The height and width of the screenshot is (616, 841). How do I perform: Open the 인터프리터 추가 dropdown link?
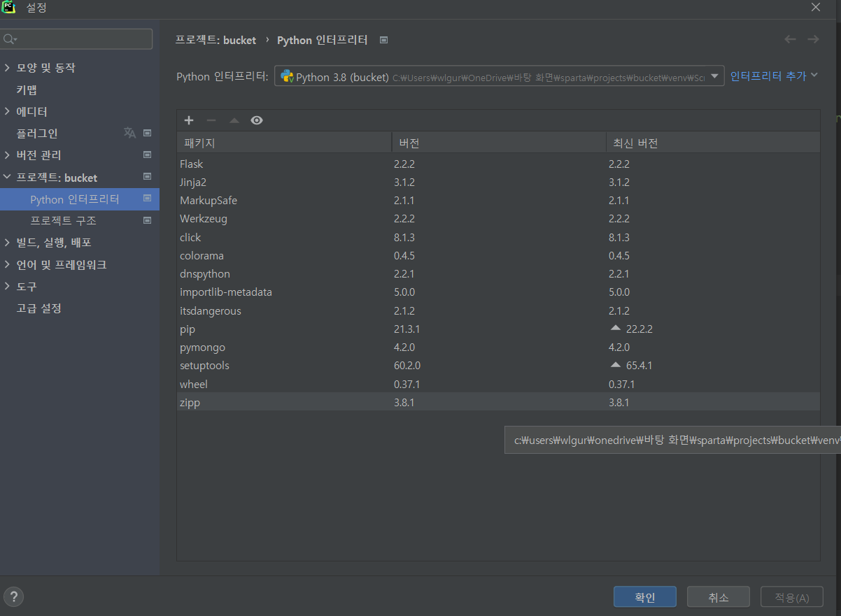point(774,76)
